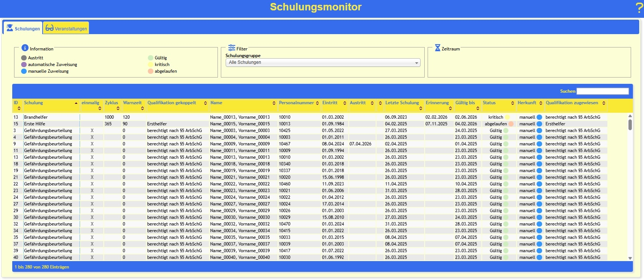
Task: Click Personalnummer "10425"
Action: pyautogui.click(x=285, y=131)
